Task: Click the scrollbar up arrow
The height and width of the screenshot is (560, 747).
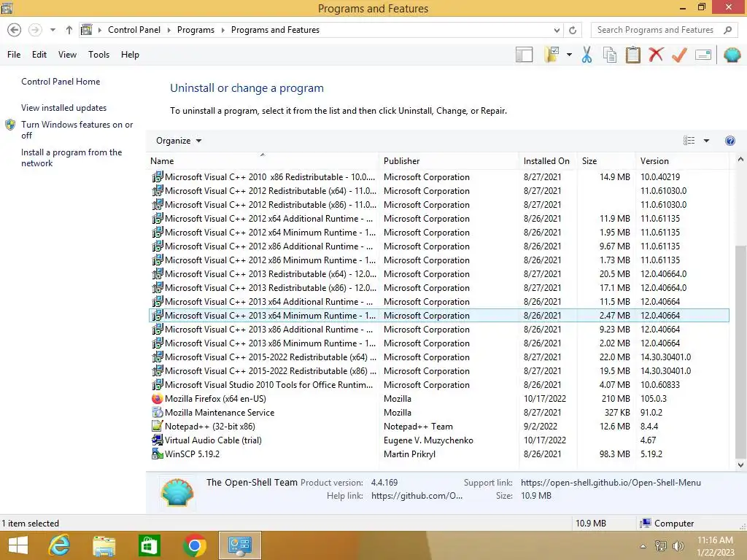Action: 740,160
